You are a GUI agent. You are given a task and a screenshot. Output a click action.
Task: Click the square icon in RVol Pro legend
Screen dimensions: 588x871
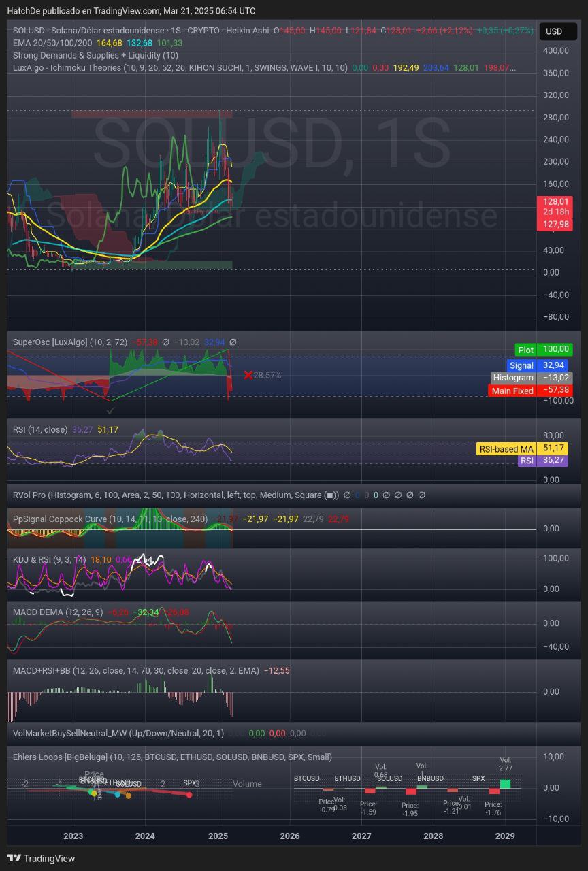pos(330,495)
